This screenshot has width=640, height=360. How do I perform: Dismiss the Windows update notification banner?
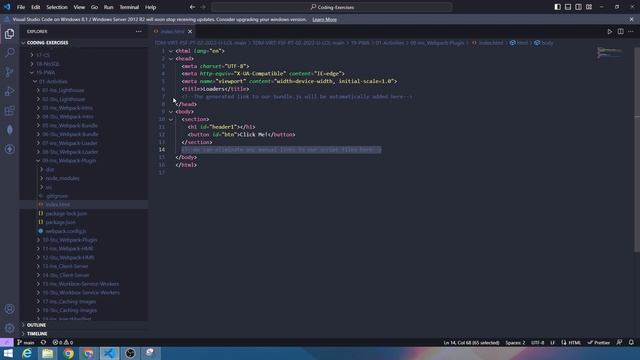coord(631,19)
